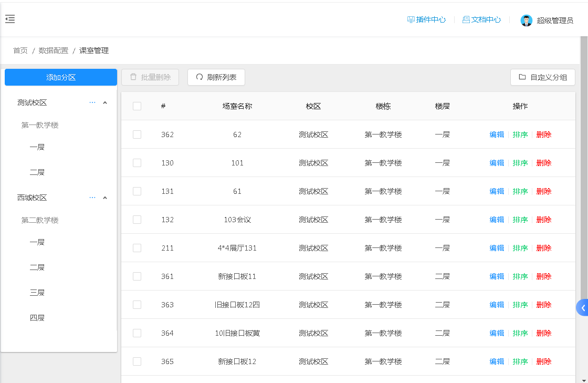588x383 pixels.
Task: Click 删除 for room 62
Action: [x=544, y=134]
